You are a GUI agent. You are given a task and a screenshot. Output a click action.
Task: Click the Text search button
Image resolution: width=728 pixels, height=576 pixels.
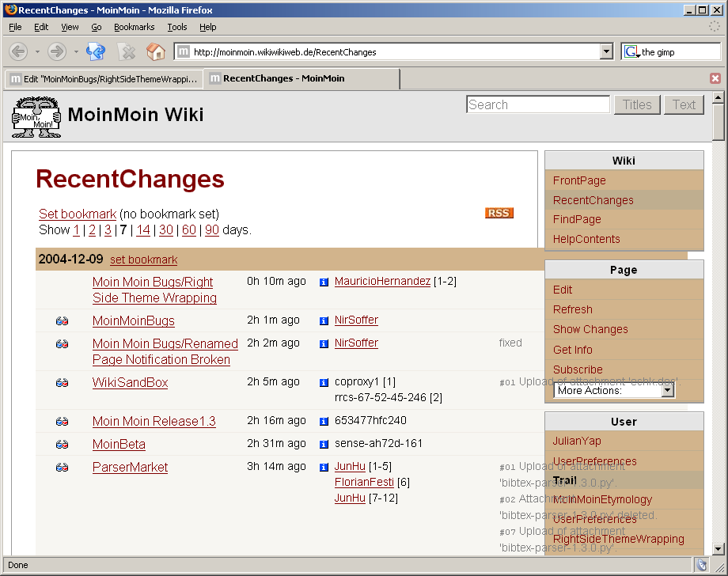[x=684, y=105]
